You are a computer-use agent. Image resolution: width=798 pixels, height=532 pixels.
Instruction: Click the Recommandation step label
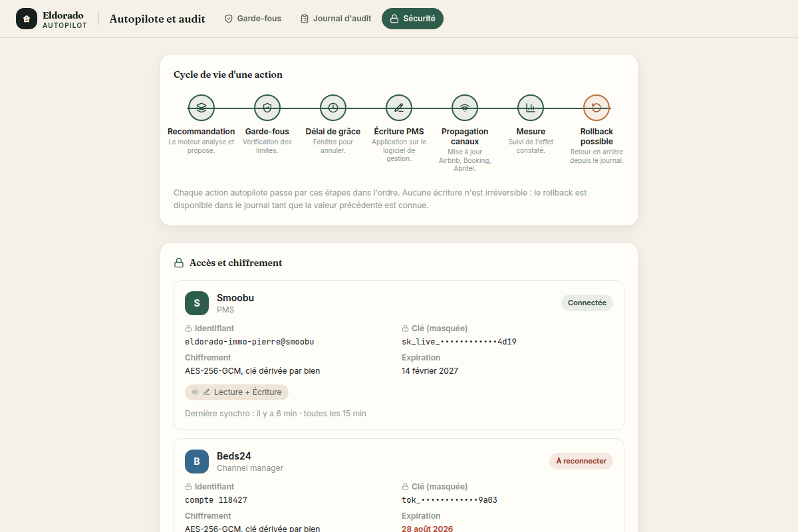coord(201,132)
